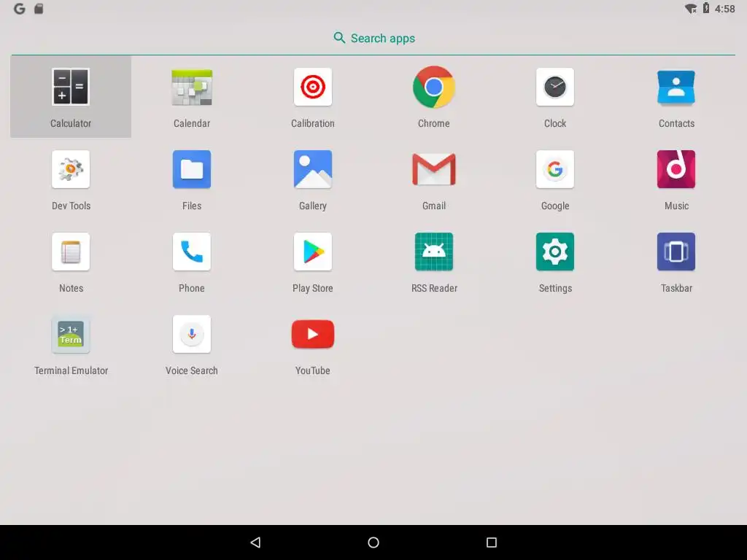
Task: Open the YouTube app
Action: (x=312, y=334)
